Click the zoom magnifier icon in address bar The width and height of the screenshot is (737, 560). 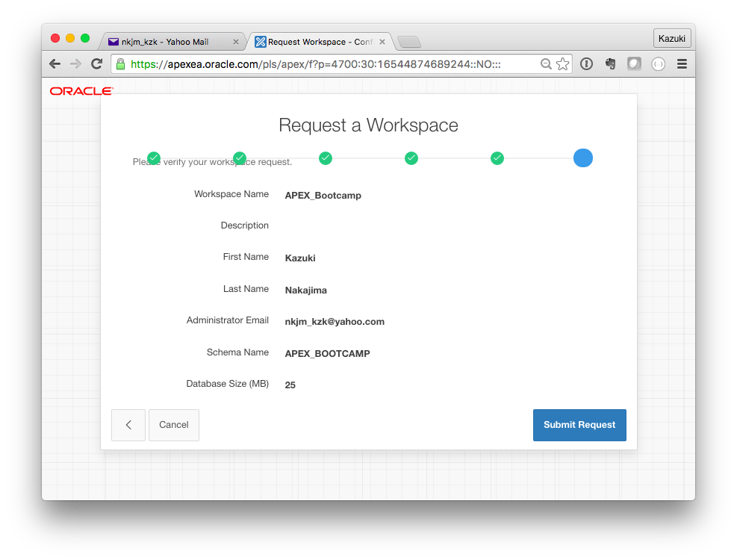pyautogui.click(x=546, y=64)
